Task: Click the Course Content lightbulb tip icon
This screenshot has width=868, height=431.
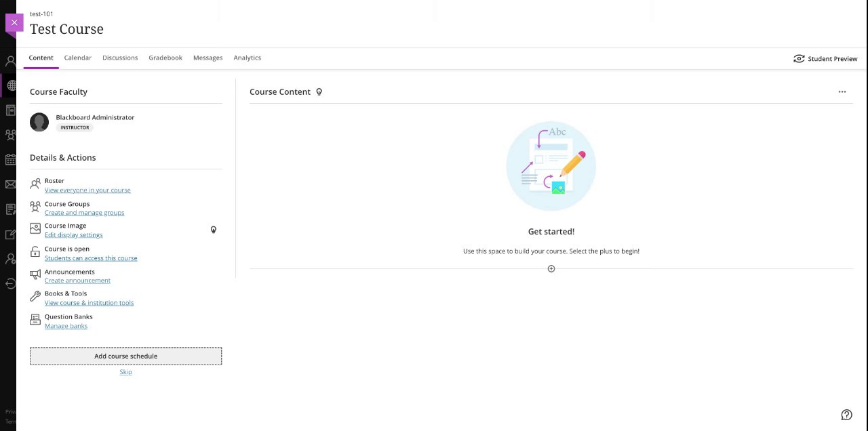Action: (319, 92)
